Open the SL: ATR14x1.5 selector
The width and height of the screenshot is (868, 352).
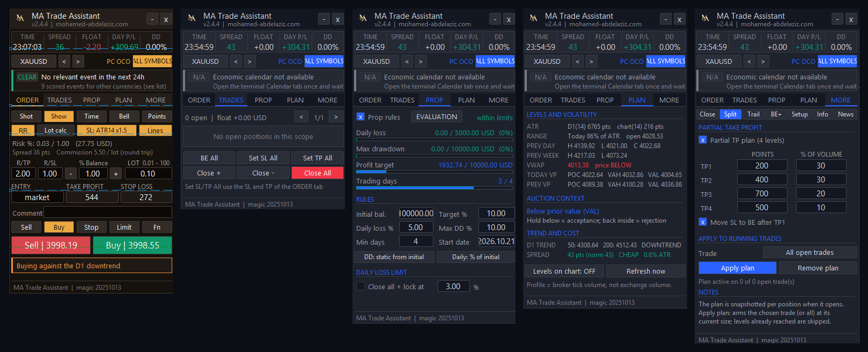[106, 130]
